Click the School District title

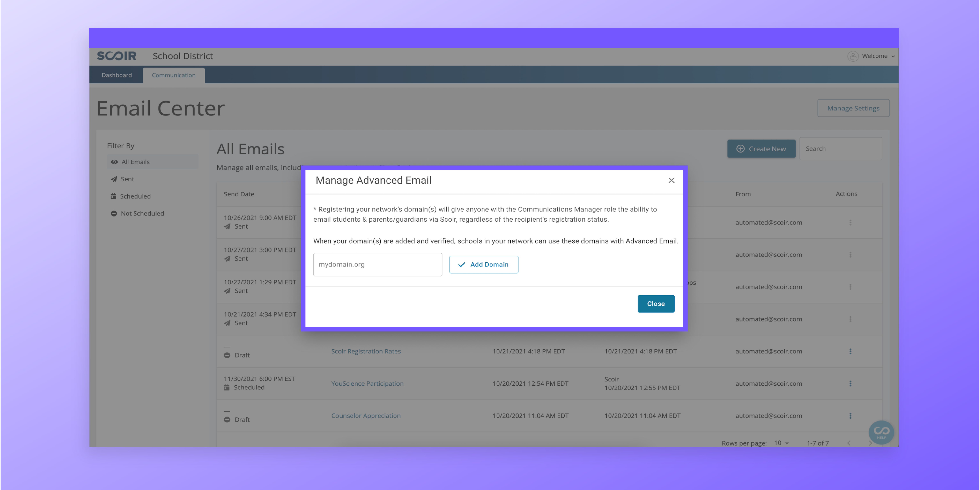[183, 56]
